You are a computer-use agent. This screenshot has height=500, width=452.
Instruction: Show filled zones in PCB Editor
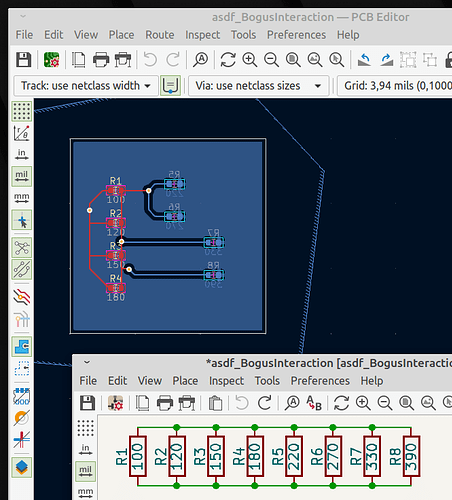(22, 347)
